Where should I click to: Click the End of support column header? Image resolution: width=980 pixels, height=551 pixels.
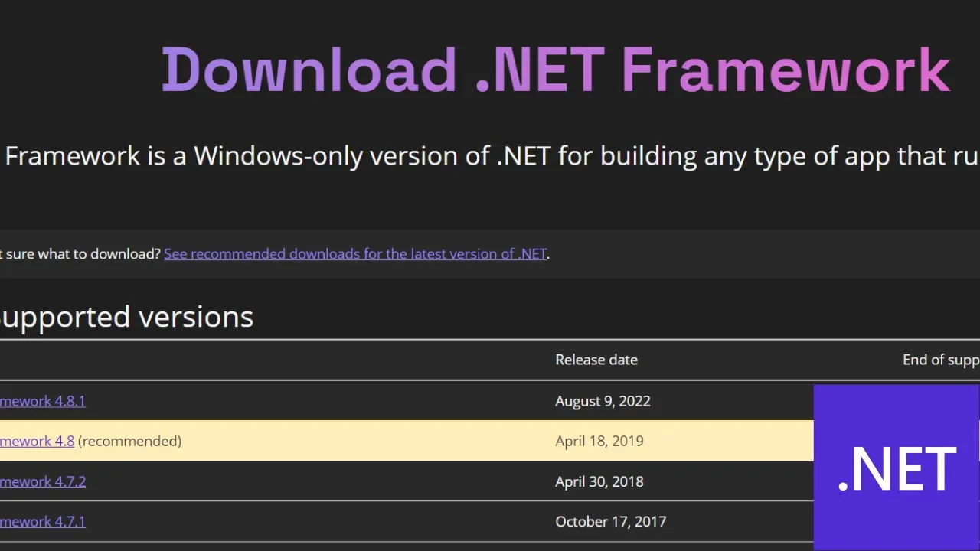point(941,360)
